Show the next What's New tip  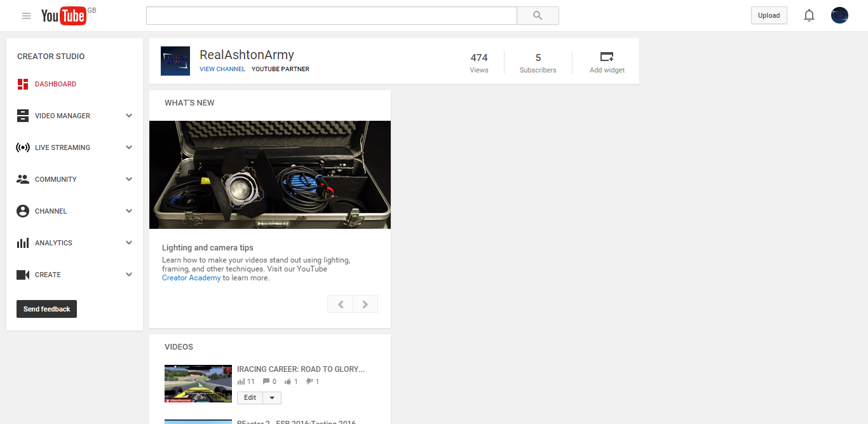tap(365, 304)
